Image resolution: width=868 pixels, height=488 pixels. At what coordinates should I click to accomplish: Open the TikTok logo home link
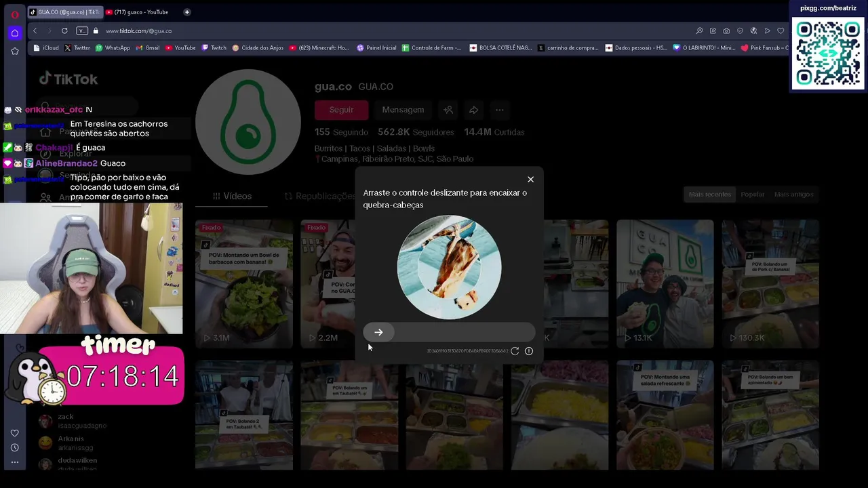coord(68,79)
